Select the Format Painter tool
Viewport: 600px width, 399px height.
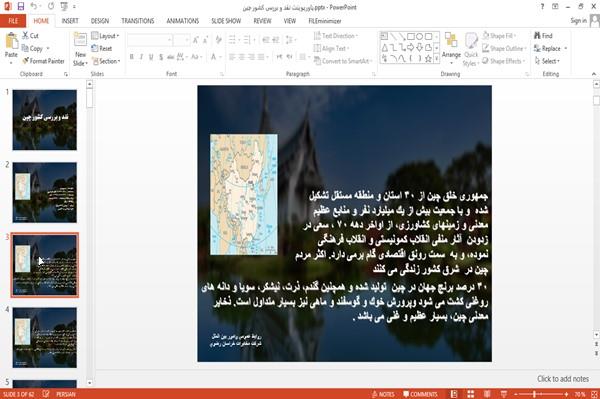(x=43, y=61)
